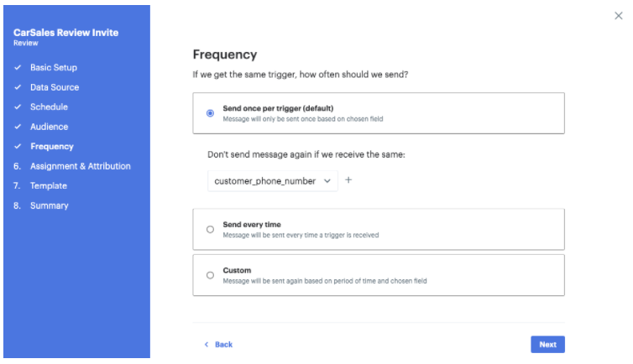633x364 pixels.
Task: Open the Data Source step
Action: [x=55, y=87]
